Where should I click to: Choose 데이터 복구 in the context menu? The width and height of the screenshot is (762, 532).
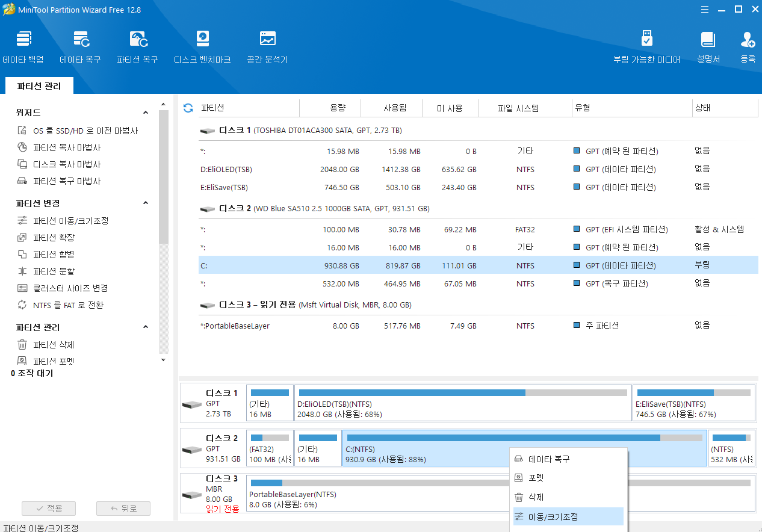(567, 459)
